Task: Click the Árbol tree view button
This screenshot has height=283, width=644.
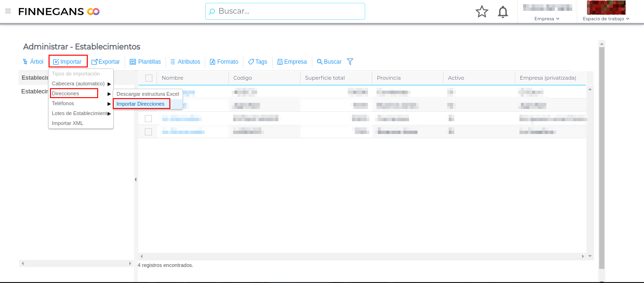Action: [33, 62]
